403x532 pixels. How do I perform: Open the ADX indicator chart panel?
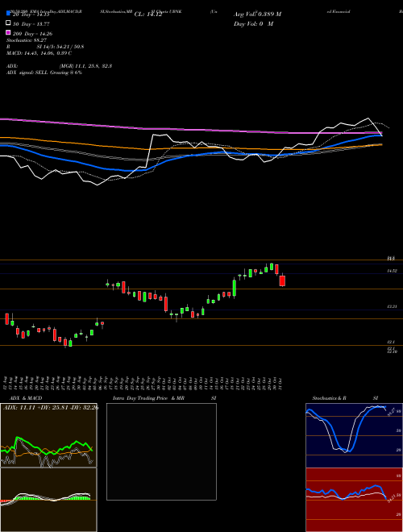[x=48, y=435]
